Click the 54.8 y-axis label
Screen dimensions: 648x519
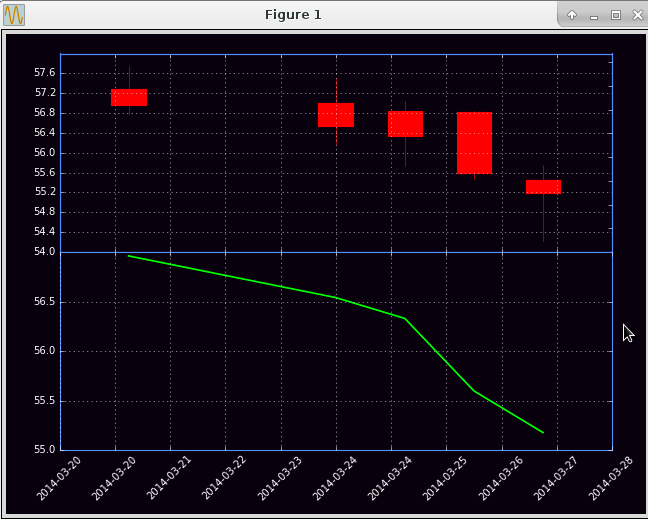pos(45,212)
